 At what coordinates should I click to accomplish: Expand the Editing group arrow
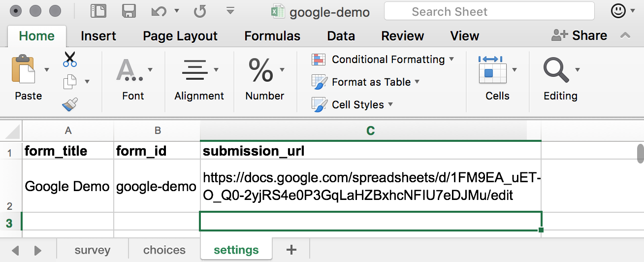(578, 70)
